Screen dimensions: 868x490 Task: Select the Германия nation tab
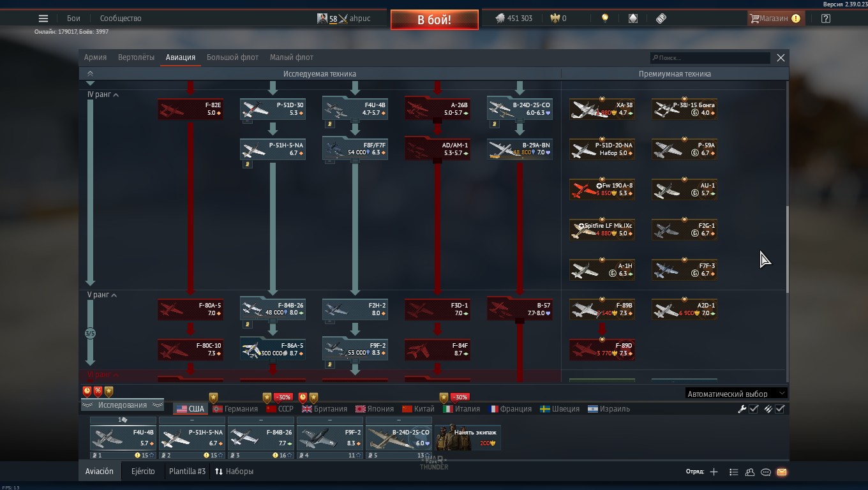pos(236,409)
